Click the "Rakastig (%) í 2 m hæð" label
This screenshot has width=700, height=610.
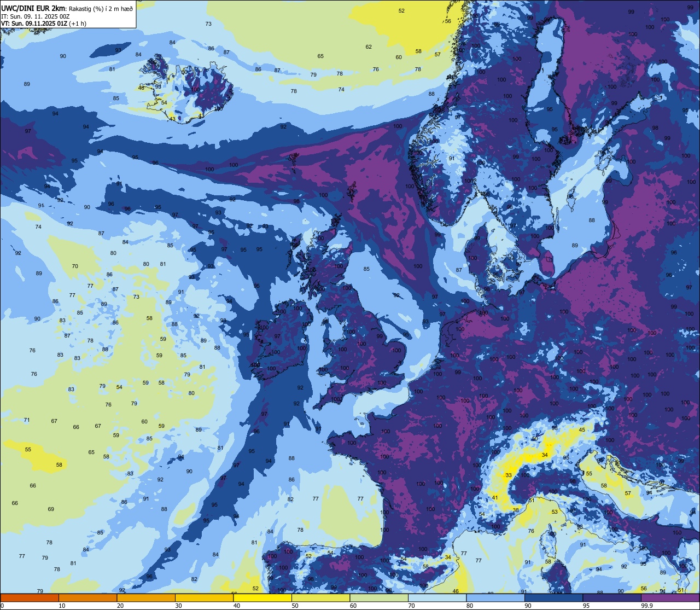point(101,9)
